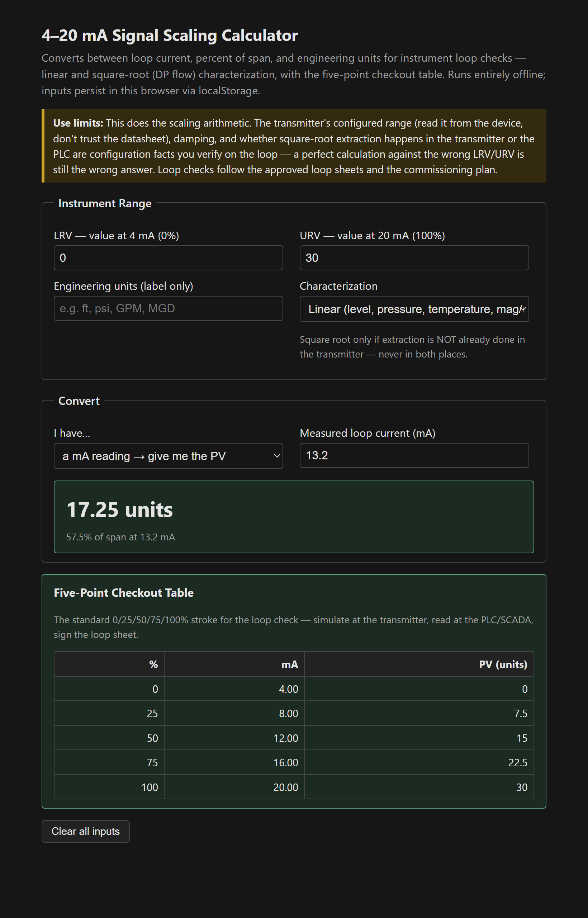Open the "I have..." conversion mode dropdown

(x=168, y=456)
